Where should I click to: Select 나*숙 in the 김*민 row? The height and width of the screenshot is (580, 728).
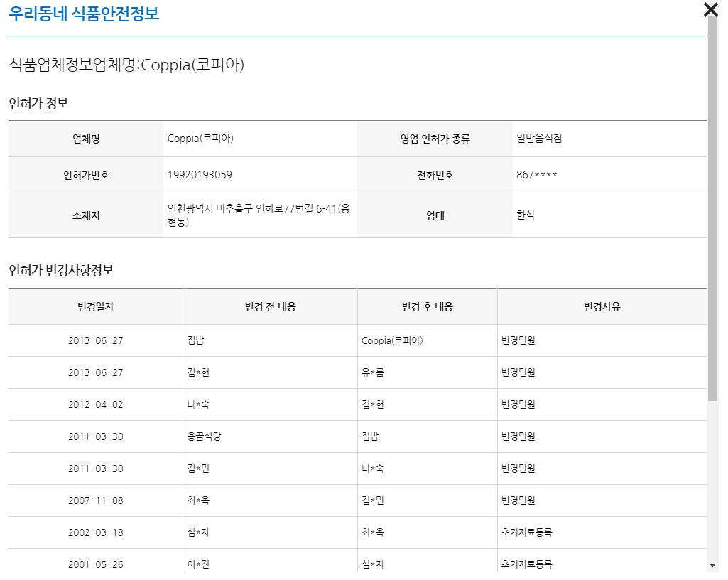coord(372,468)
